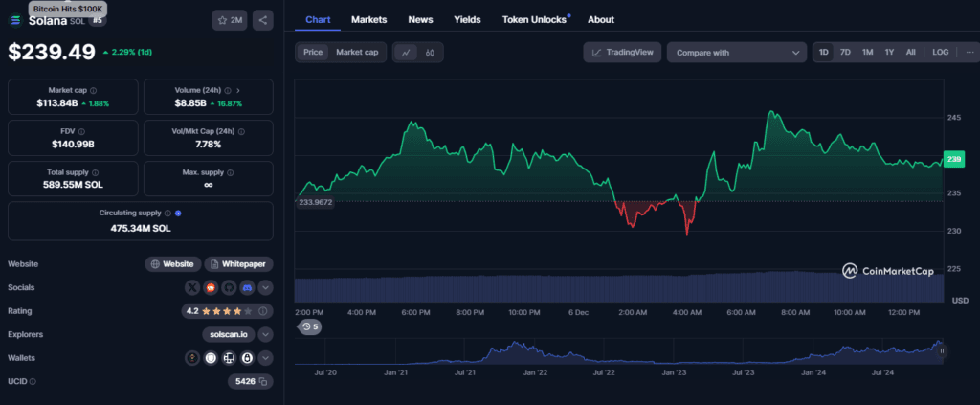This screenshot has height=405, width=980.
Task: Open the Whitepaper link
Action: click(238, 263)
